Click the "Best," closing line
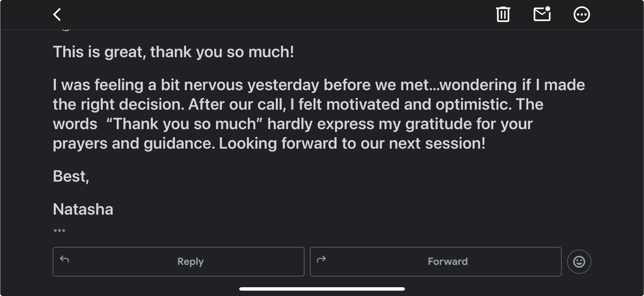This screenshot has height=296, width=644. pyautogui.click(x=71, y=176)
